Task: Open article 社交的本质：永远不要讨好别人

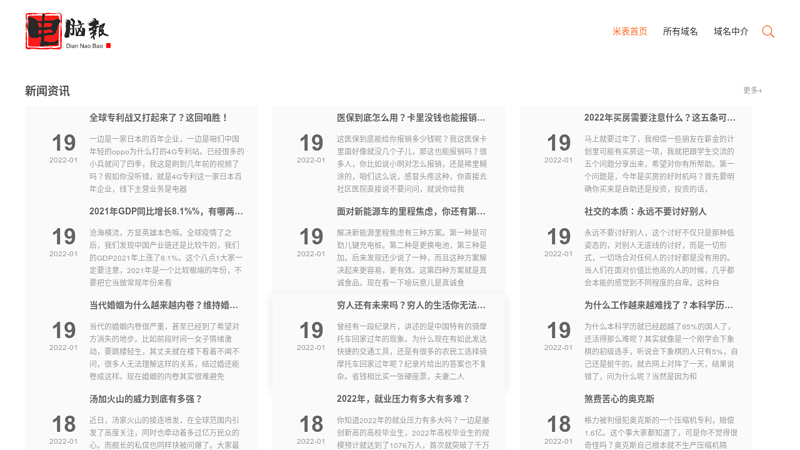Action: [645, 212]
